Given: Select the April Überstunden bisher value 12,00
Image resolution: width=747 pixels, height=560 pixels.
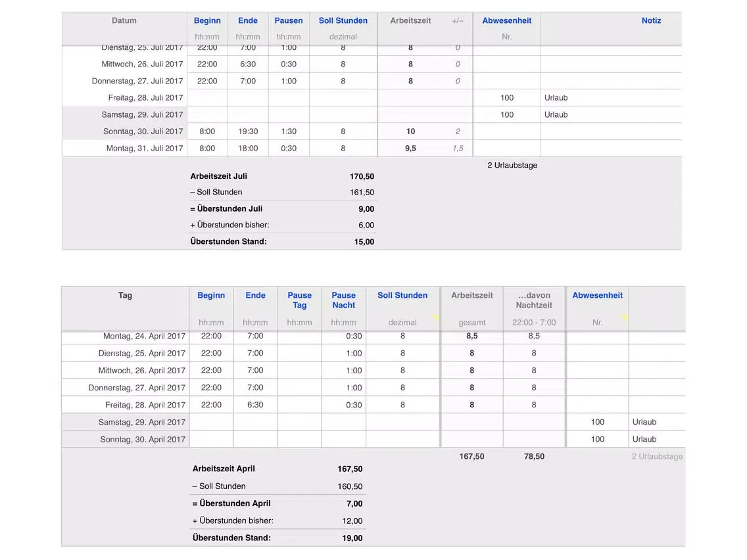Looking at the screenshot, I should (352, 521).
